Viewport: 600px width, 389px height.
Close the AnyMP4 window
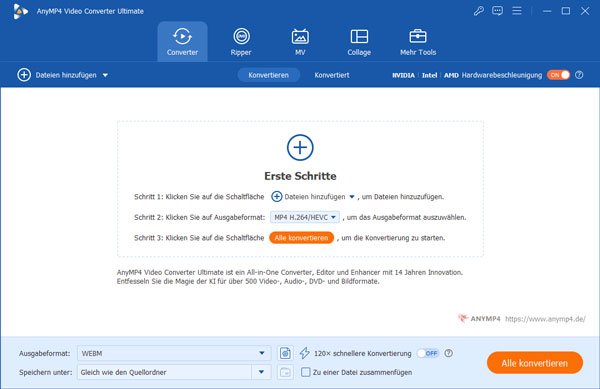click(585, 11)
